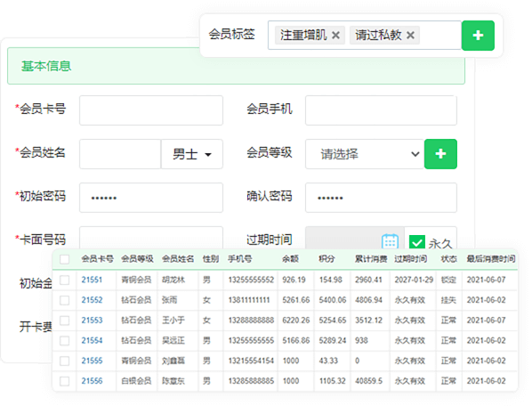Select total spend cell 40859.5
Image resolution: width=532 pixels, height=406 pixels.
pos(369,381)
